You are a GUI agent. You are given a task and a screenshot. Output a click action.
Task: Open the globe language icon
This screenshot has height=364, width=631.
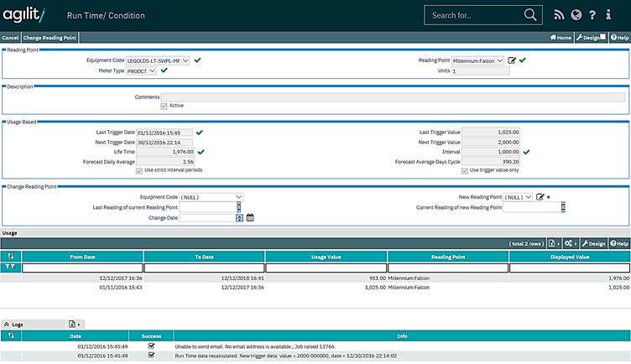click(576, 15)
